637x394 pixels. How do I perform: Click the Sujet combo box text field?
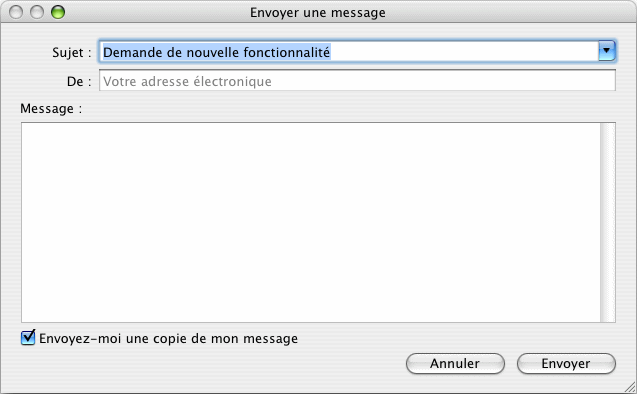349,52
